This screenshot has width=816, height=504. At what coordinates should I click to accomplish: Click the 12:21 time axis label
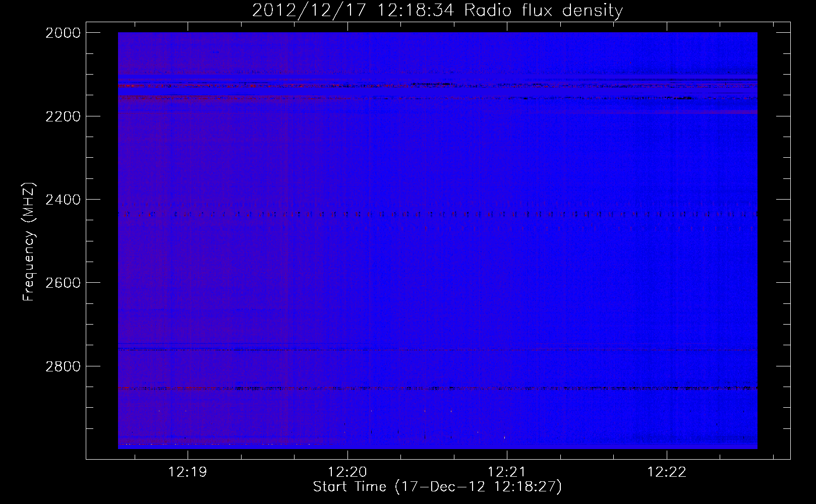coord(507,472)
